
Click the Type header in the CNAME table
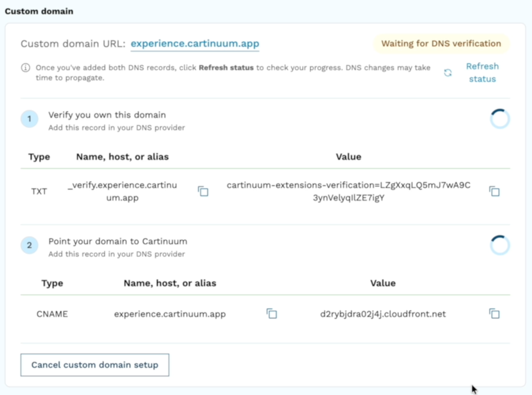(52, 284)
